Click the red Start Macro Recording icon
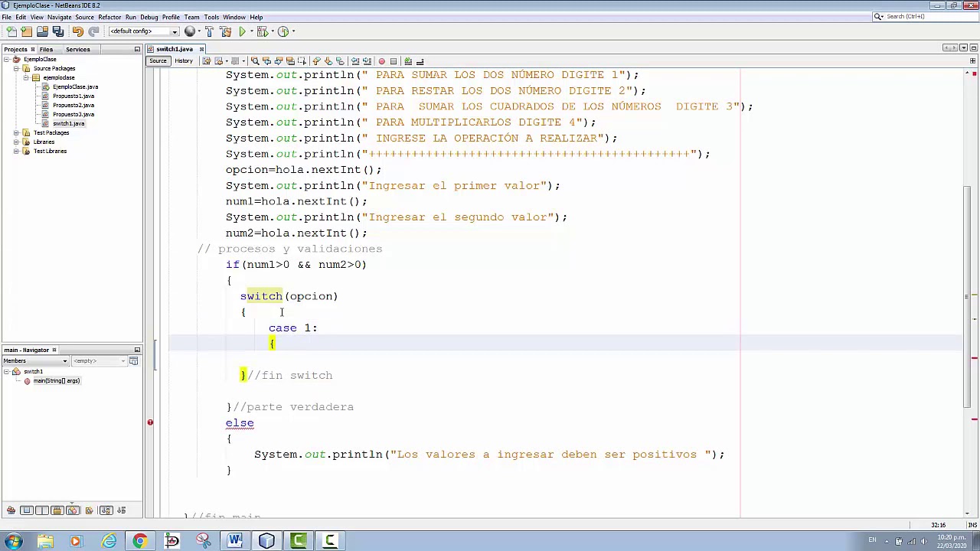This screenshot has height=551, width=980. click(x=381, y=61)
